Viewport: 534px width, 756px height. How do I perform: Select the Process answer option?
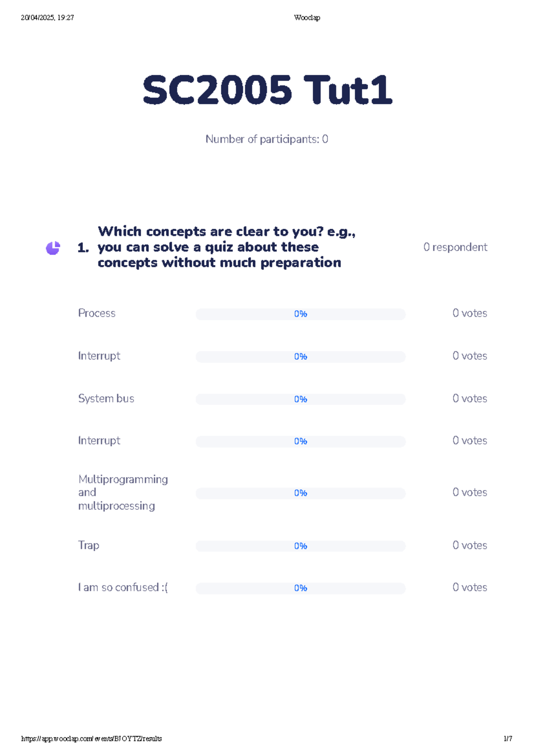coord(97,313)
